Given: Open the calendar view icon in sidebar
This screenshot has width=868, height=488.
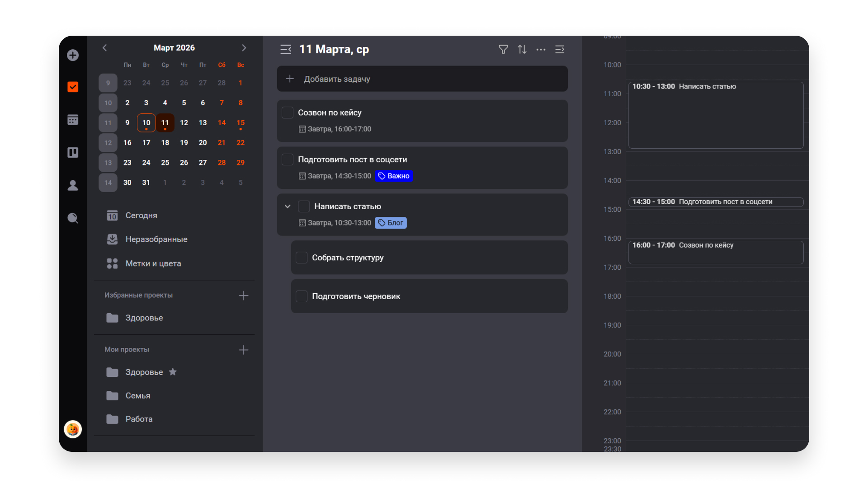Looking at the screenshot, I should click(x=73, y=120).
